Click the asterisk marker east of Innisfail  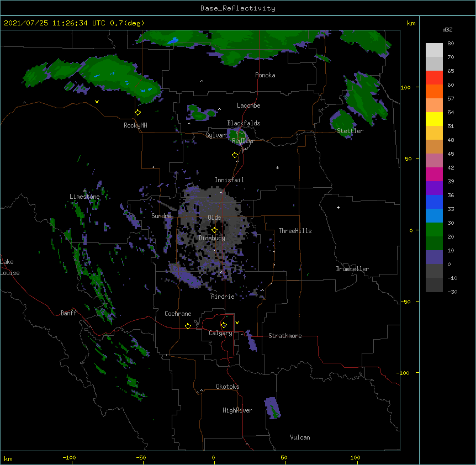[x=277, y=168]
